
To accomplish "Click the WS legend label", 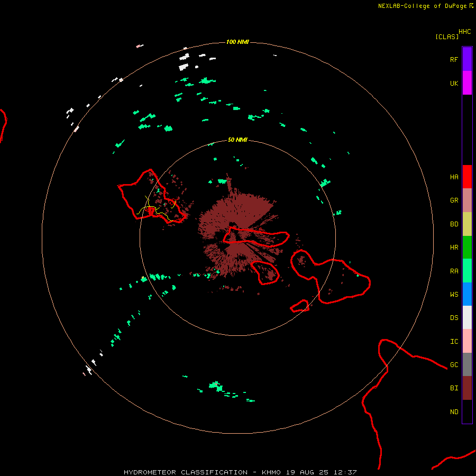I will pos(454,295).
